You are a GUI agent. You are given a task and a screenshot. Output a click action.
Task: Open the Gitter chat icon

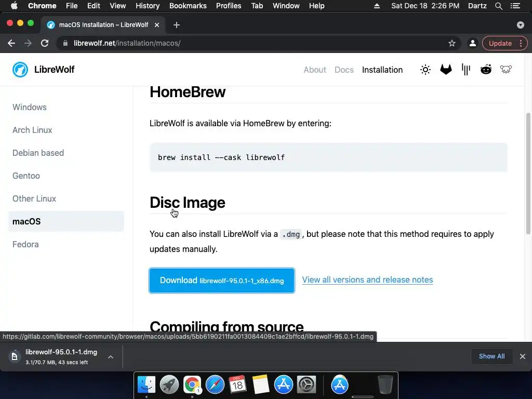click(466, 70)
